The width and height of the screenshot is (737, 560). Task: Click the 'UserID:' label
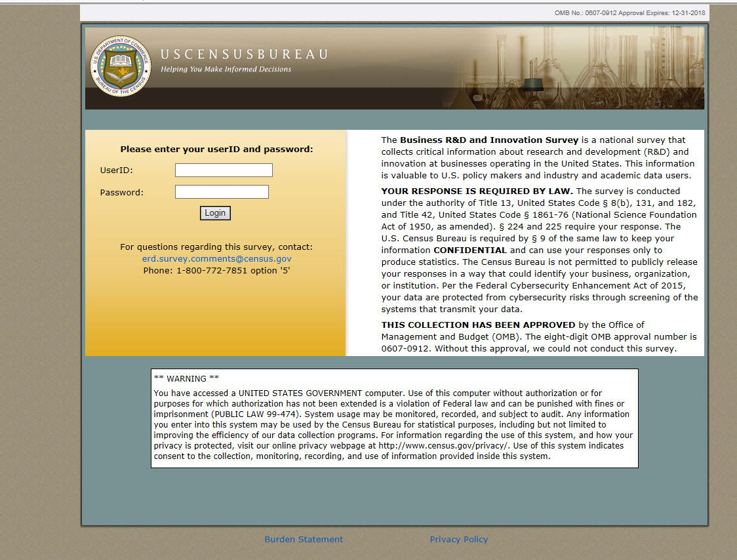(117, 170)
